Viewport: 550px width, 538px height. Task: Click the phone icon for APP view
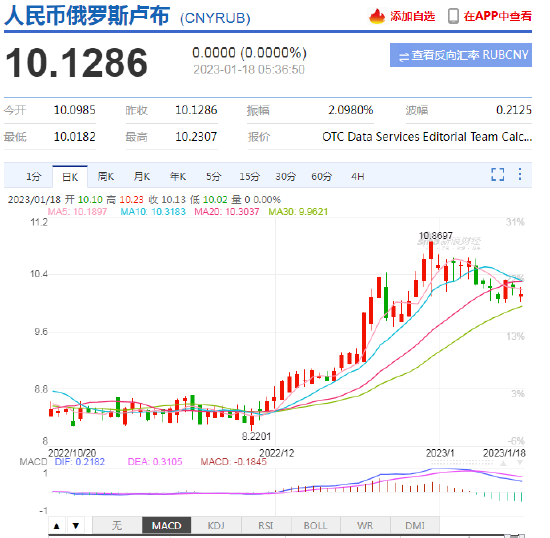[453, 16]
